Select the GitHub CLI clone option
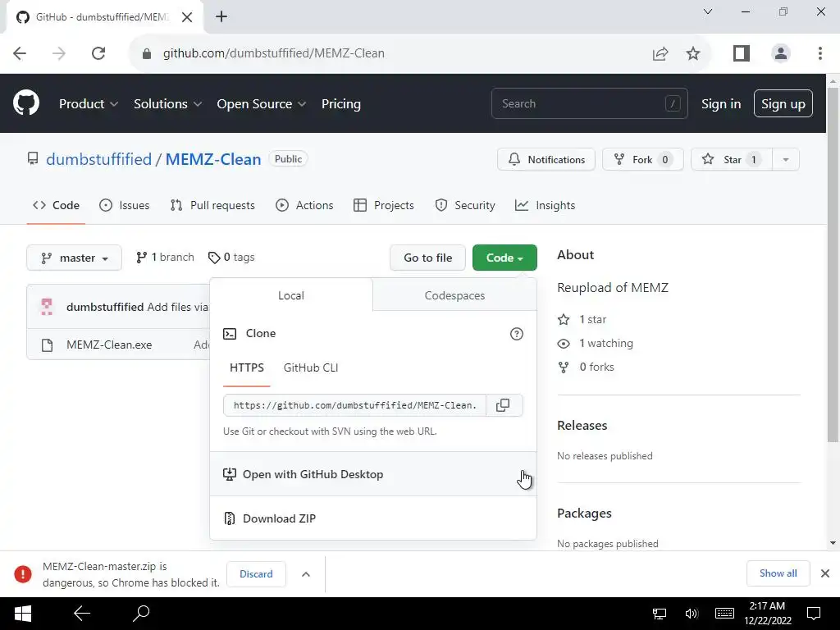 tap(311, 368)
